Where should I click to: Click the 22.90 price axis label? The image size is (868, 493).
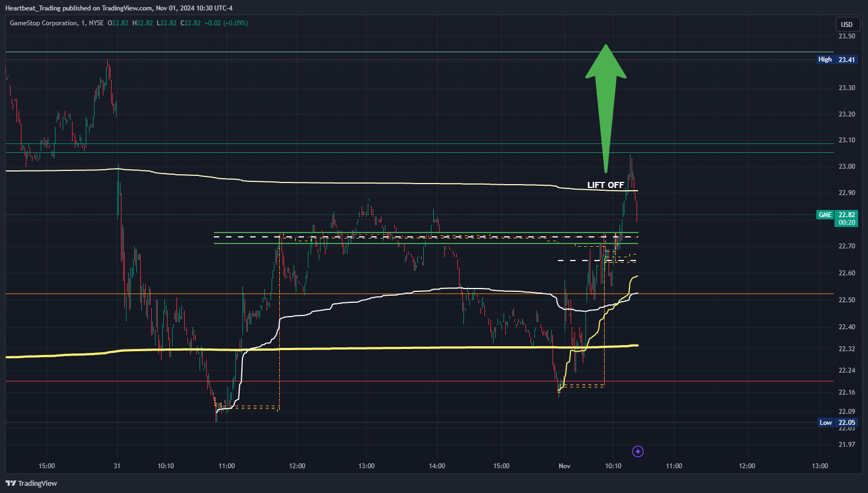(x=847, y=193)
